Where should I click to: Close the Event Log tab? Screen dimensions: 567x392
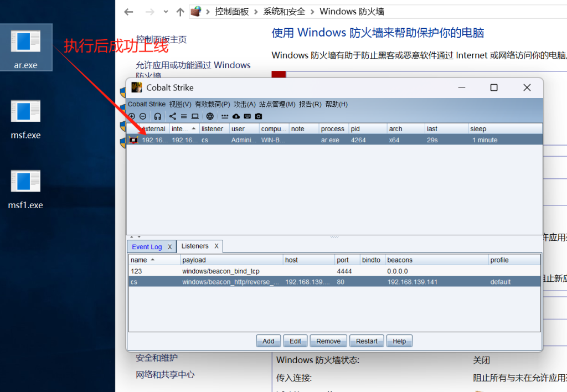click(169, 247)
